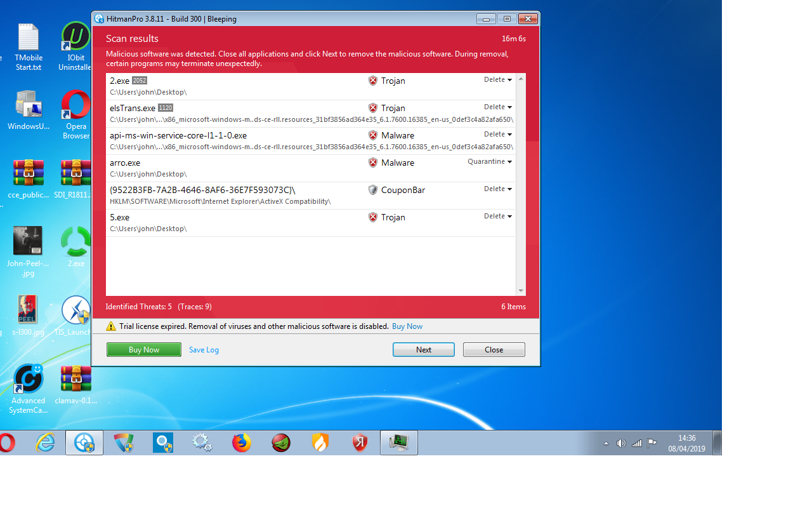
Task: Open the orange flame shield taskbar app
Action: point(320,443)
